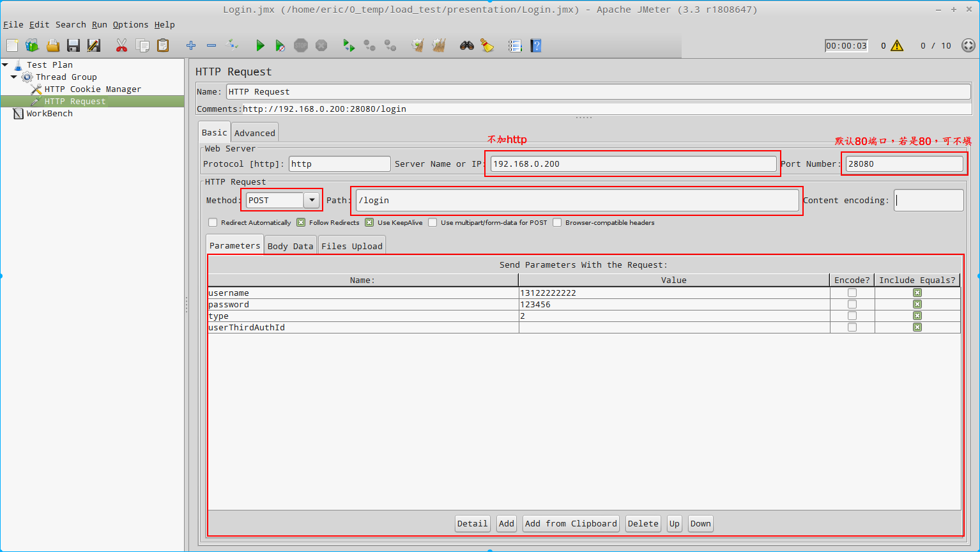Click the Path input field
This screenshot has height=552, width=980.
click(578, 200)
